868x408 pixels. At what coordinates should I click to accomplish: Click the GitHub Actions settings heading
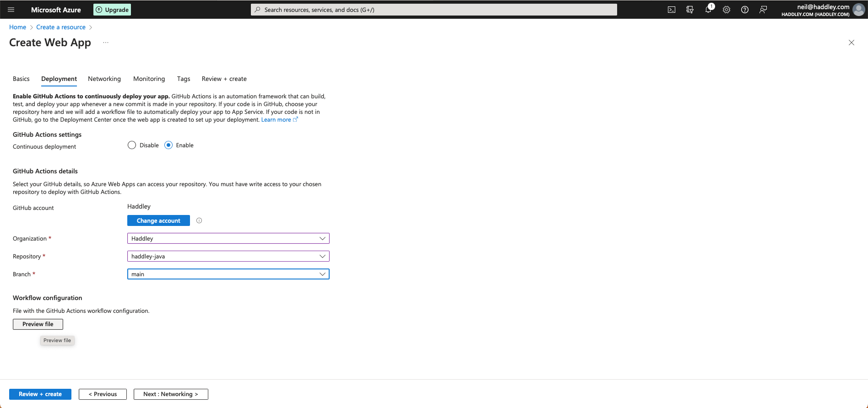[x=47, y=134]
